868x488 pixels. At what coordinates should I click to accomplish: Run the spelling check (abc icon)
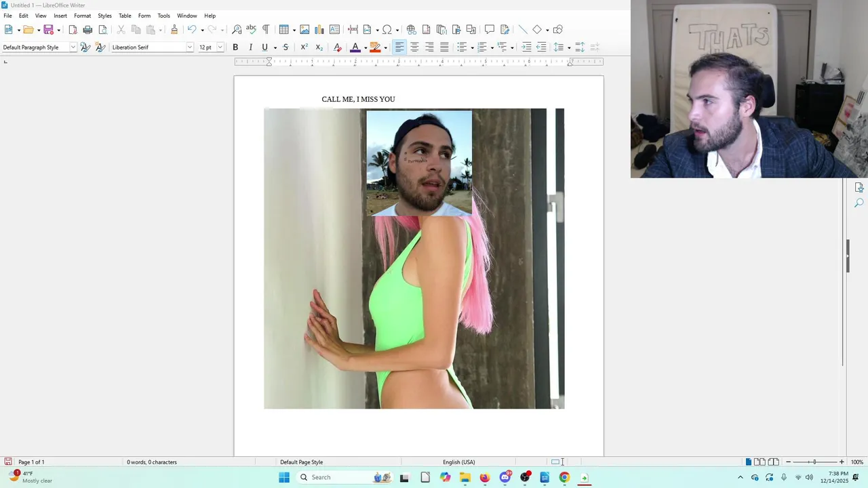pyautogui.click(x=251, y=29)
